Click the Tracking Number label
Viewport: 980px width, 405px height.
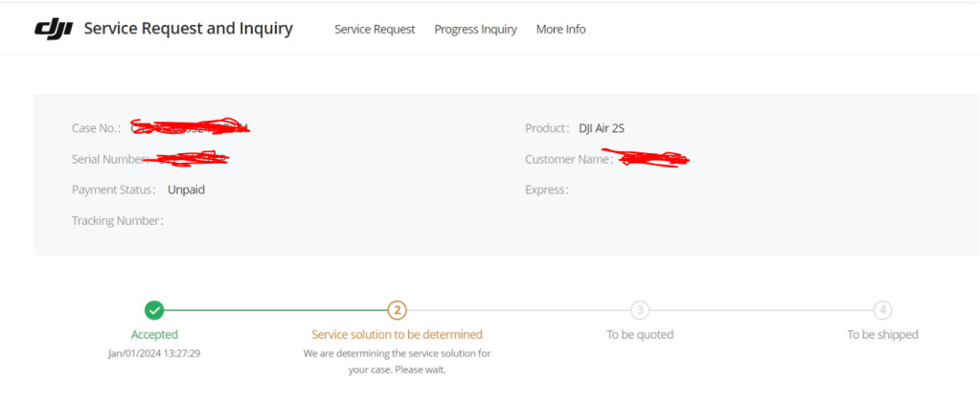[x=117, y=221]
